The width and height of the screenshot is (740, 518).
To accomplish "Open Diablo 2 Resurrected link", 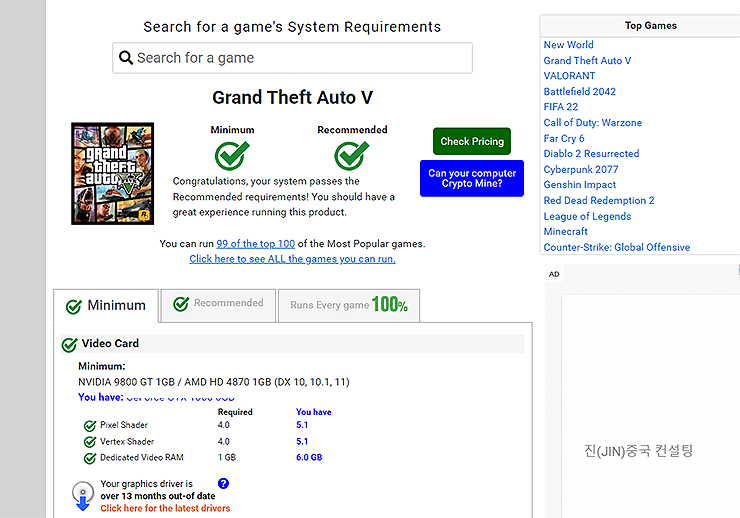I will pyautogui.click(x=591, y=153).
